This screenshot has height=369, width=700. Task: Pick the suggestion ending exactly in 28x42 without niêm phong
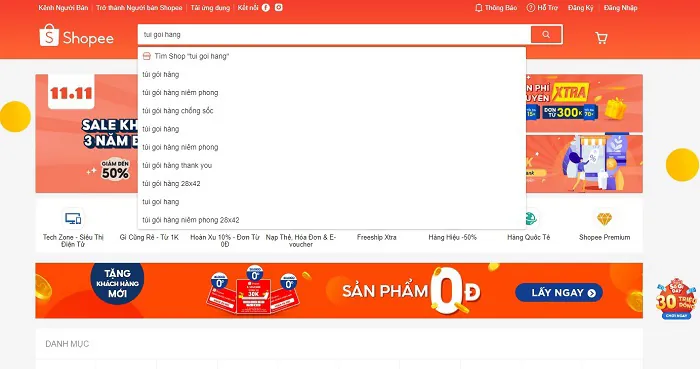pyautogui.click(x=332, y=184)
